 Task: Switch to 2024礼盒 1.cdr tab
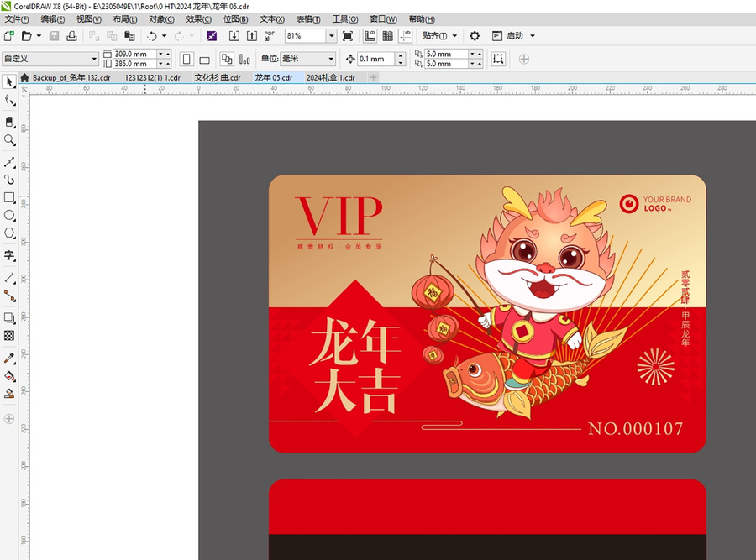[331, 77]
